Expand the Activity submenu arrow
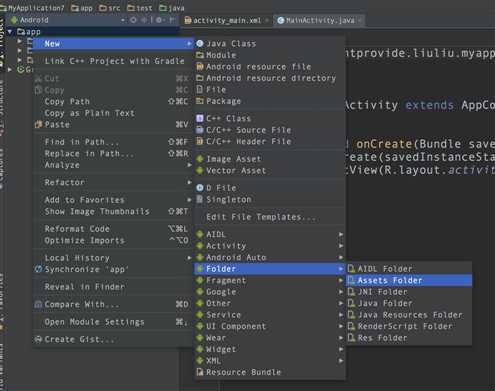Viewport: 495px width, 391px height. click(x=341, y=246)
